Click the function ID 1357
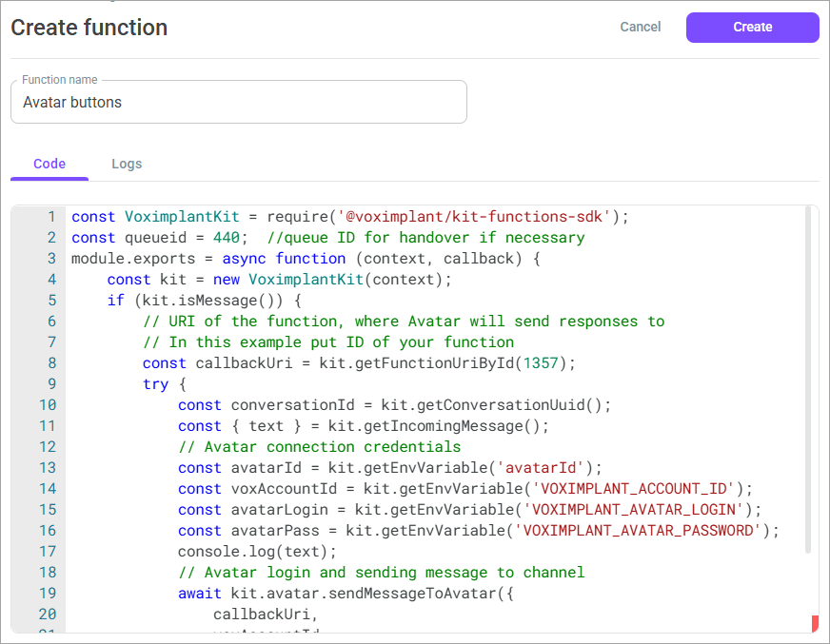The height and width of the screenshot is (644, 830). click(x=541, y=363)
